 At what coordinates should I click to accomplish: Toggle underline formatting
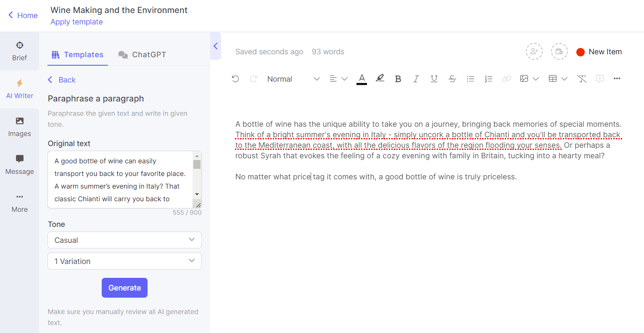point(434,79)
